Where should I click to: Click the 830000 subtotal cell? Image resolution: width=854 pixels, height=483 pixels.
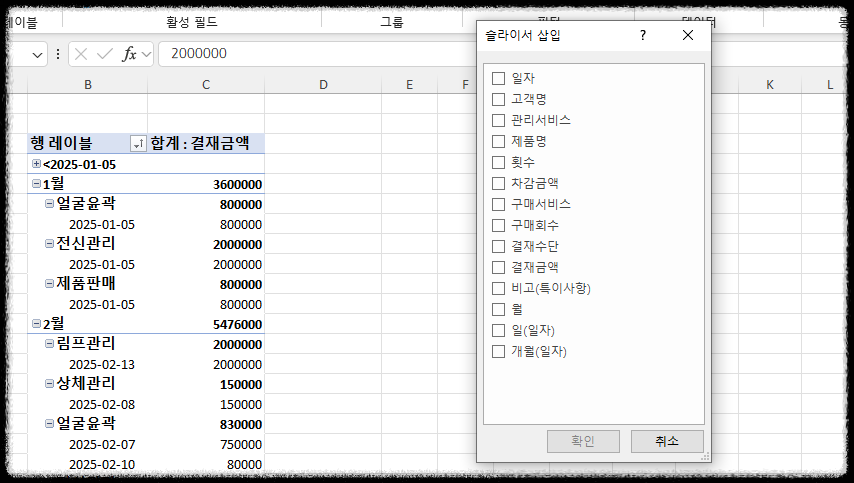click(206, 424)
